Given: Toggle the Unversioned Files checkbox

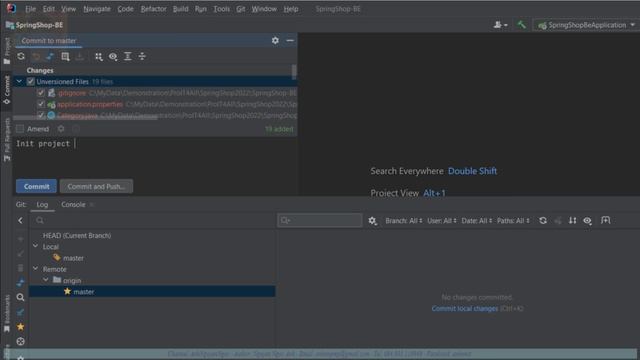Looking at the screenshot, I should (x=31, y=82).
